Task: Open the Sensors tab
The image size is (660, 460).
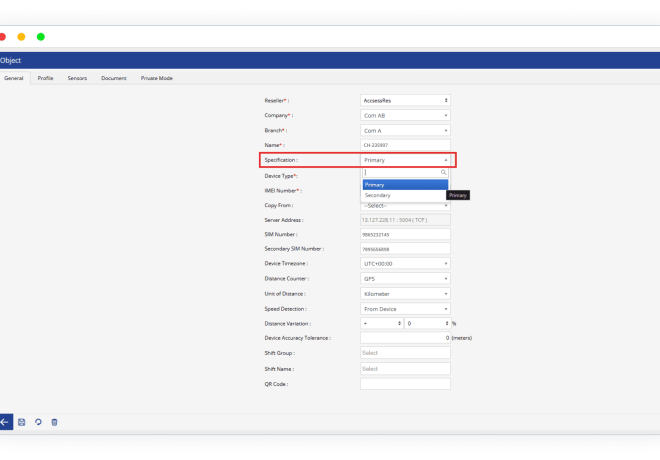Action: point(77,78)
